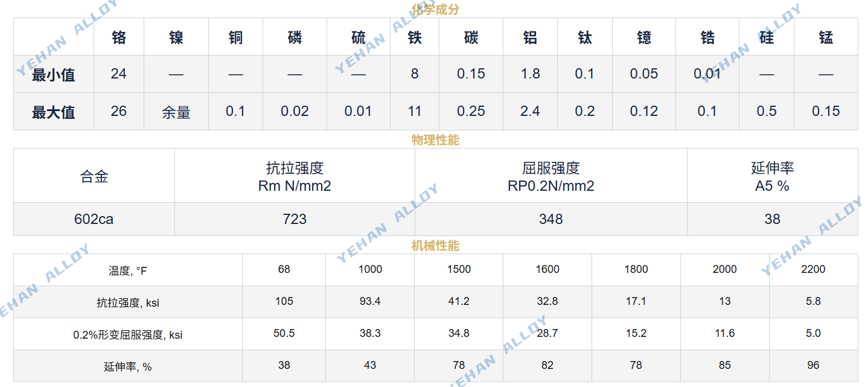Select the 抗拉强度, ksi row label
The image size is (868, 387).
click(128, 303)
